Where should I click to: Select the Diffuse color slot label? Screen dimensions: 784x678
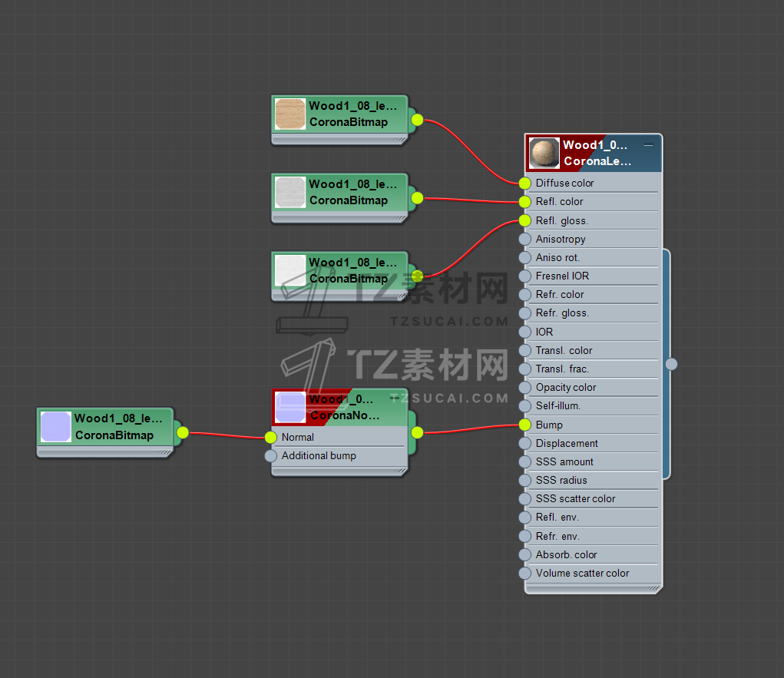pyautogui.click(x=564, y=183)
